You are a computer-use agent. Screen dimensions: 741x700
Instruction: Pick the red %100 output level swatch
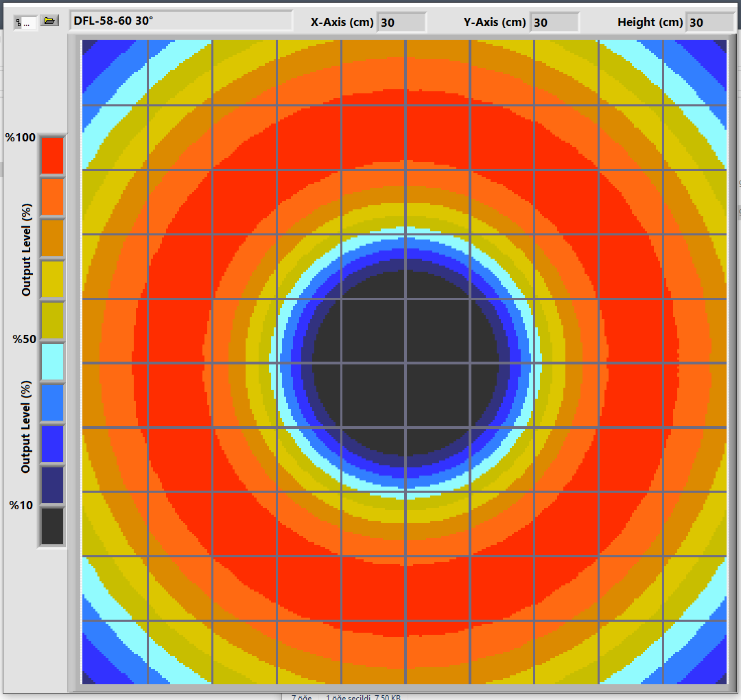pyautogui.click(x=52, y=155)
